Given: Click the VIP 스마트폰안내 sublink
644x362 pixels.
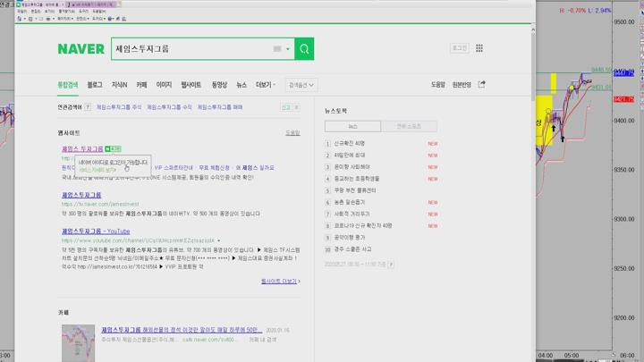Looking at the screenshot, I should tap(174, 168).
